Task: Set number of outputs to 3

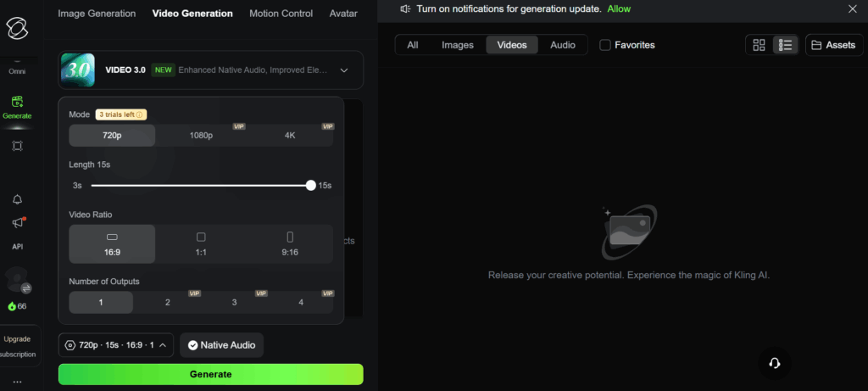Action: (234, 303)
